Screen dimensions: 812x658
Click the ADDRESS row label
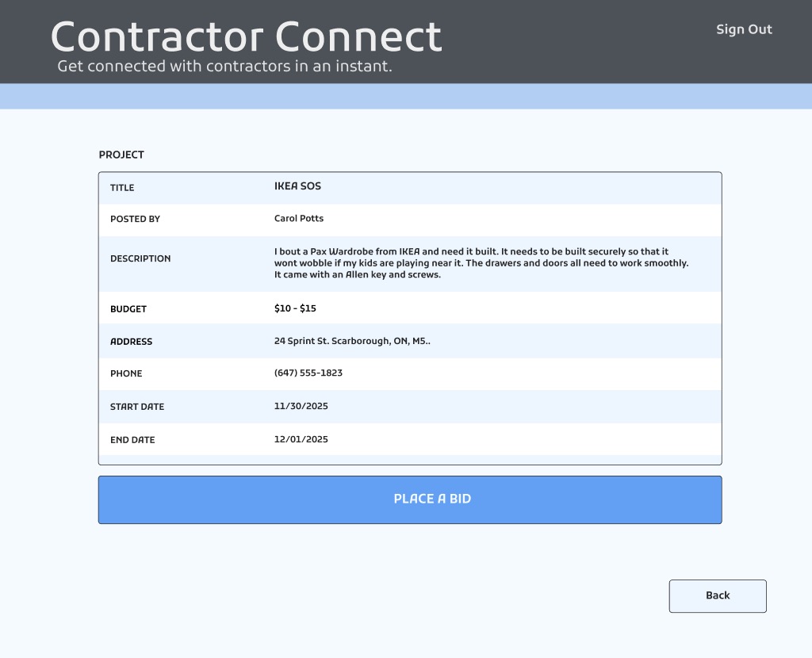pyautogui.click(x=131, y=342)
